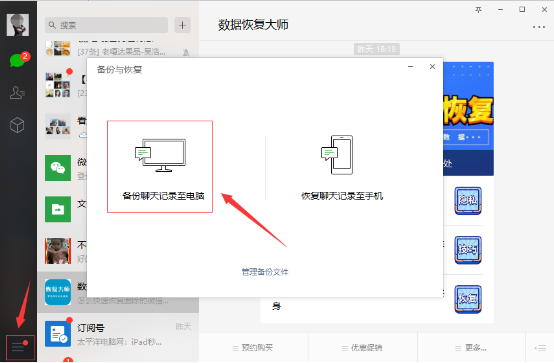This screenshot has width=554, height=363.
Task: Open the three-dots chat info menu
Action: click(x=539, y=27)
